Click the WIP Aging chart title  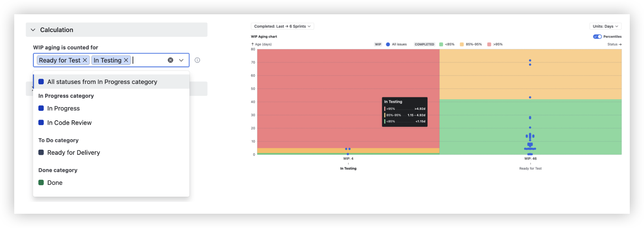tap(264, 36)
